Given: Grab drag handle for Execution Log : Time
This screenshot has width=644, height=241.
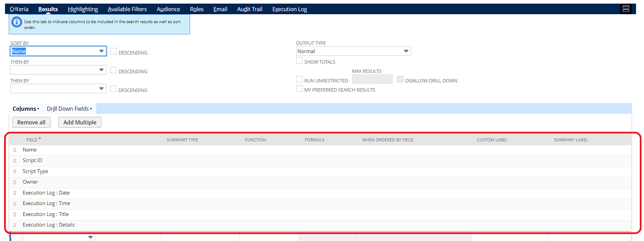Looking at the screenshot, I should (x=15, y=203).
